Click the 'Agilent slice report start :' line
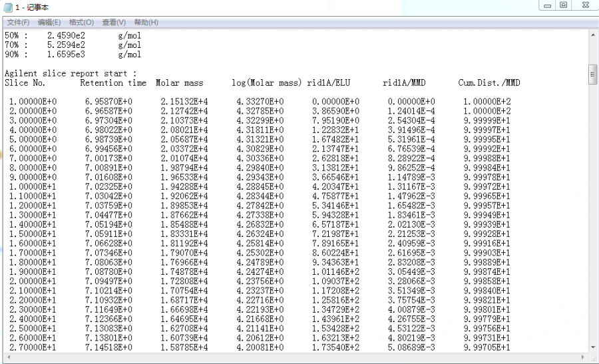Image resolution: width=599 pixels, height=364 pixels. (71, 73)
